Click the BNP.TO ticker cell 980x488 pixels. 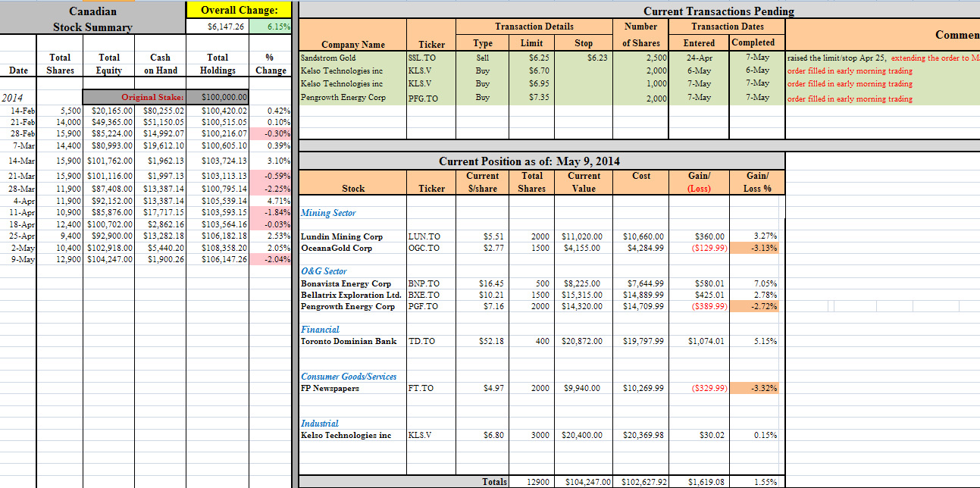pyautogui.click(x=432, y=284)
